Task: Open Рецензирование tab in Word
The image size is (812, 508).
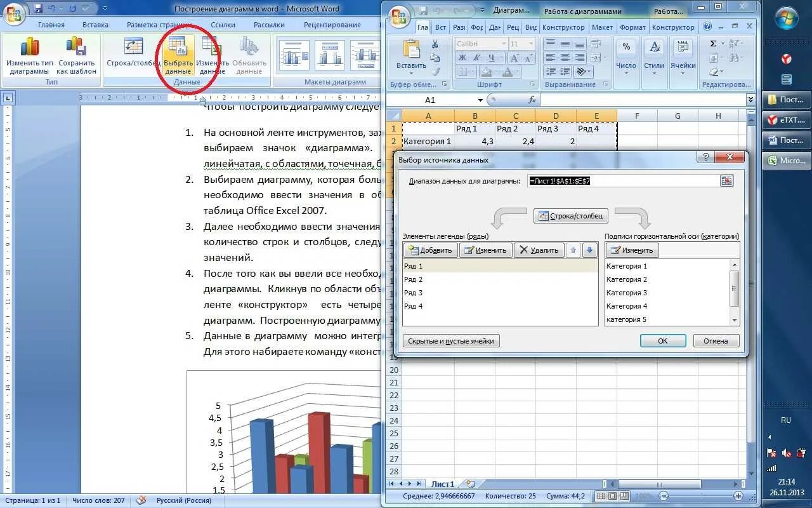Action: (x=332, y=25)
